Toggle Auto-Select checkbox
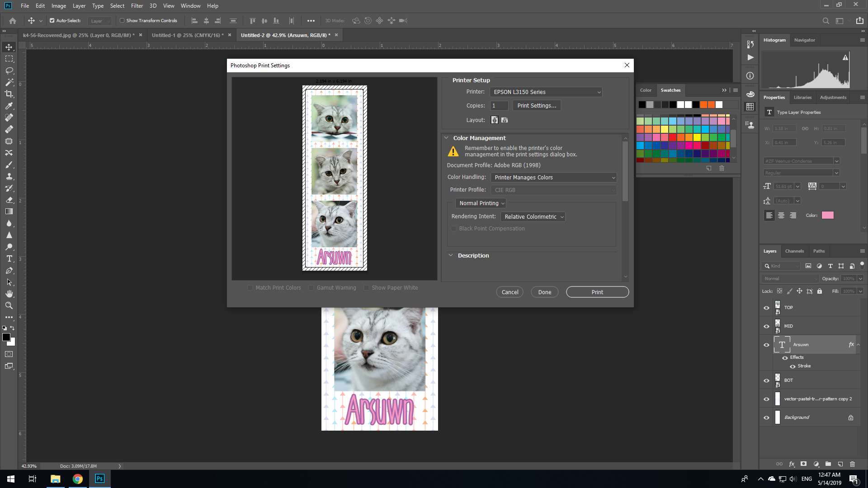This screenshot has height=488, width=868. click(x=52, y=21)
